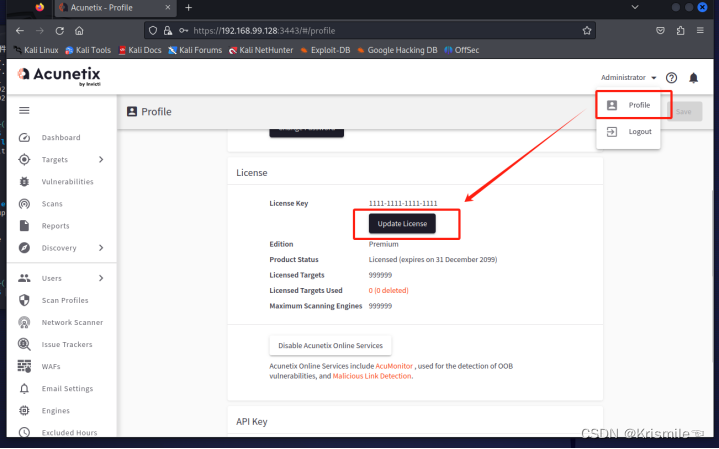
Task: Click the Pocket save icon
Action: click(660, 31)
